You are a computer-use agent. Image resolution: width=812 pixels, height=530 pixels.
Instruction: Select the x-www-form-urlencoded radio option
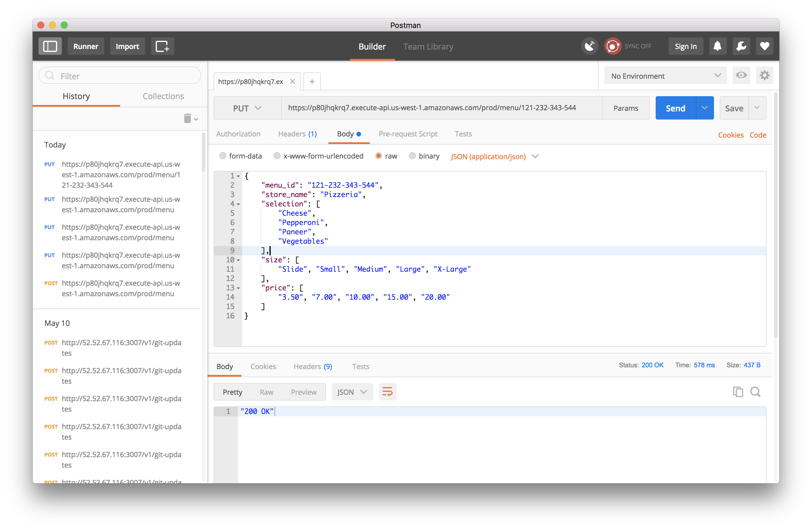tap(277, 156)
